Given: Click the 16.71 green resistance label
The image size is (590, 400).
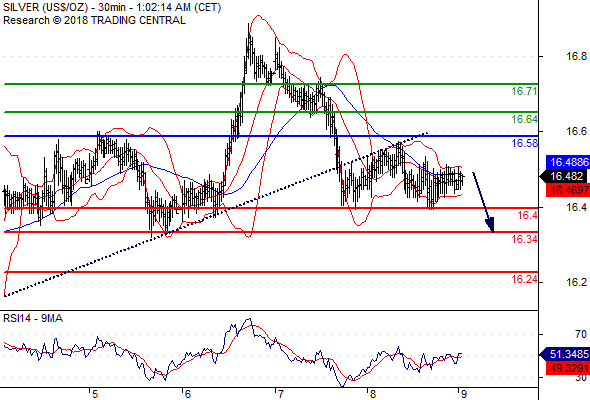Looking at the screenshot, I should click(x=524, y=91).
